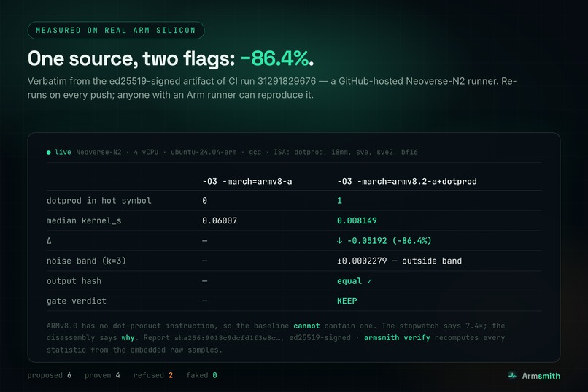Click the Armsmith brand name
This screenshot has width=588, height=392.
pos(541,376)
